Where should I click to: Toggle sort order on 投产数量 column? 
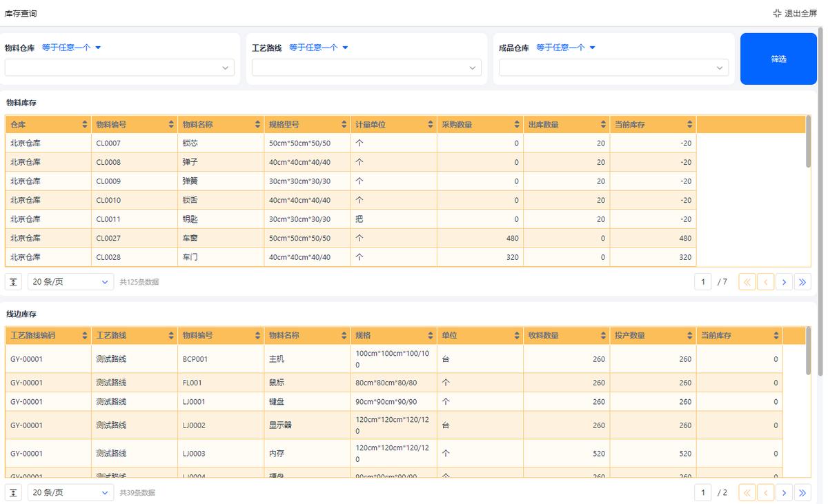(x=689, y=335)
